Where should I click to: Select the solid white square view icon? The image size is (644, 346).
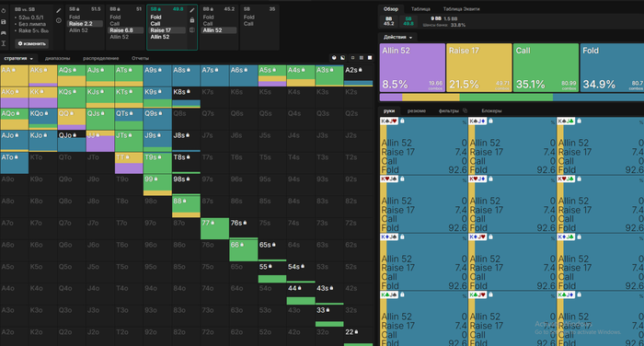tap(370, 58)
